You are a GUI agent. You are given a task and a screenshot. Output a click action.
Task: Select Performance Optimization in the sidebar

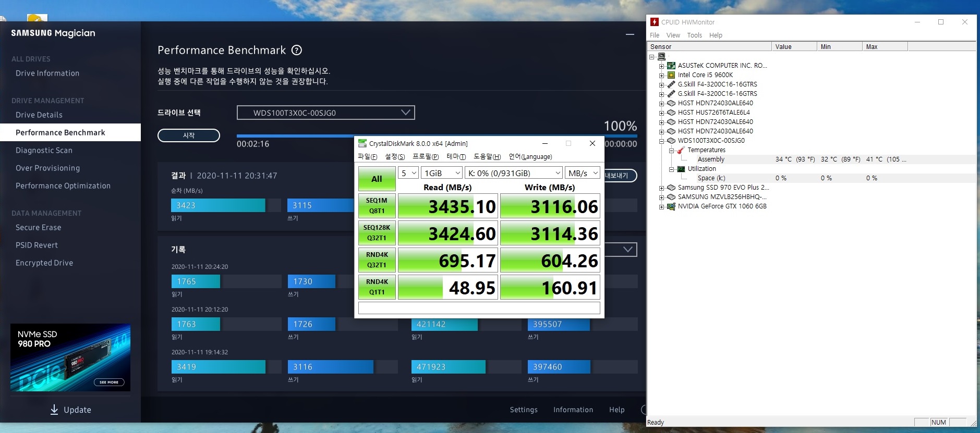(63, 186)
